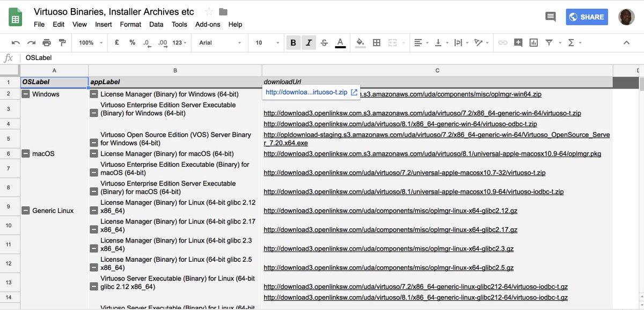Open cell borders tool
This screenshot has width=644, height=310.
point(377,43)
